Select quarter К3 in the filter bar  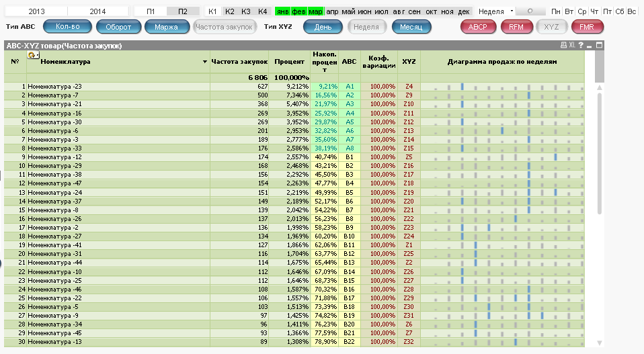click(246, 11)
